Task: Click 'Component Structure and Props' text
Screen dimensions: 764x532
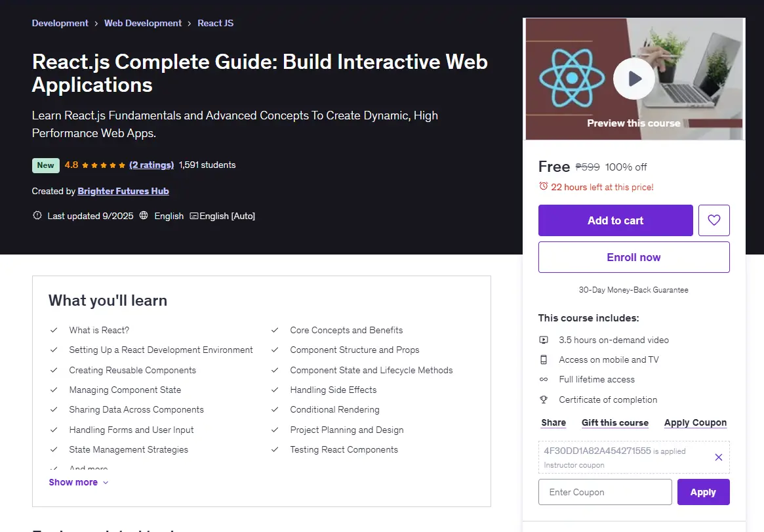Action: 355,350
